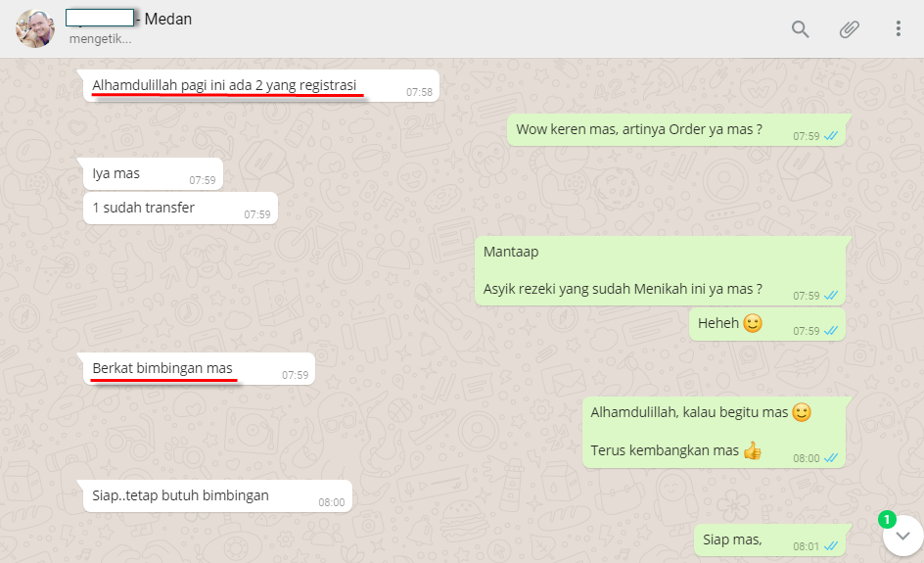Select the 'Wow keren mas' sent message
The width and height of the screenshot is (924, 563).
click(x=676, y=129)
